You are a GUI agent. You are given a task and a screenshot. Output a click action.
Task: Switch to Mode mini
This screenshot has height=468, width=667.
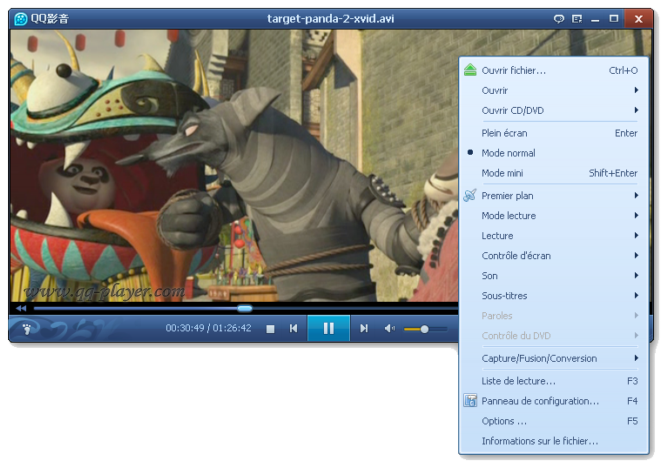pos(553,173)
